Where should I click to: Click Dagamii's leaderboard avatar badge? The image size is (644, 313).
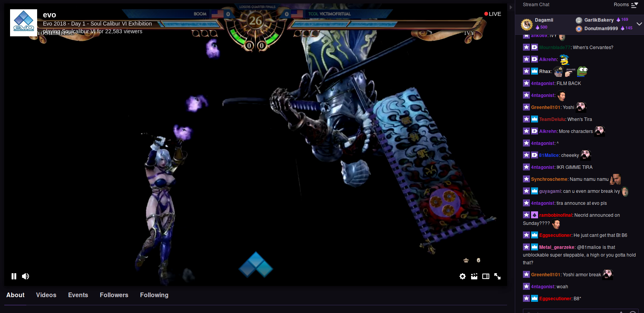[527, 24]
